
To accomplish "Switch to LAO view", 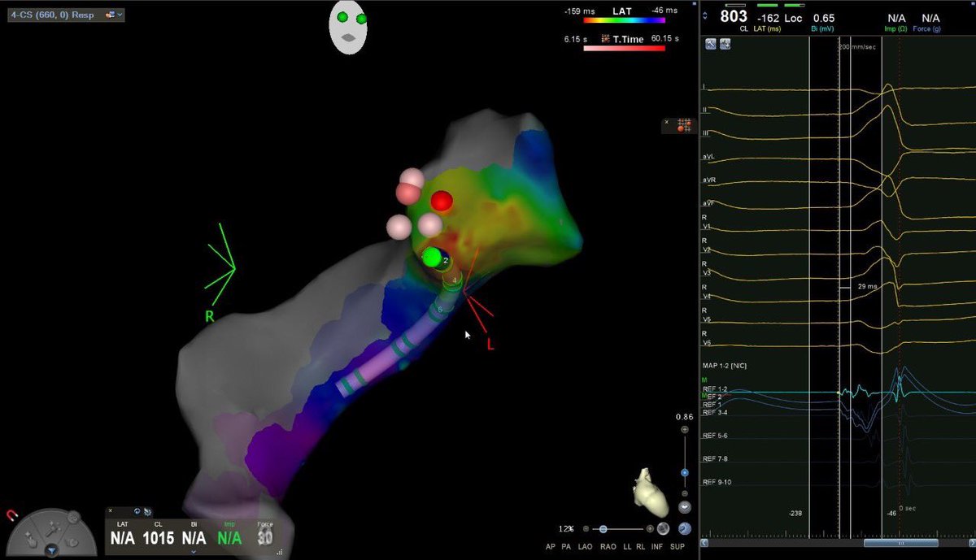I will (585, 547).
